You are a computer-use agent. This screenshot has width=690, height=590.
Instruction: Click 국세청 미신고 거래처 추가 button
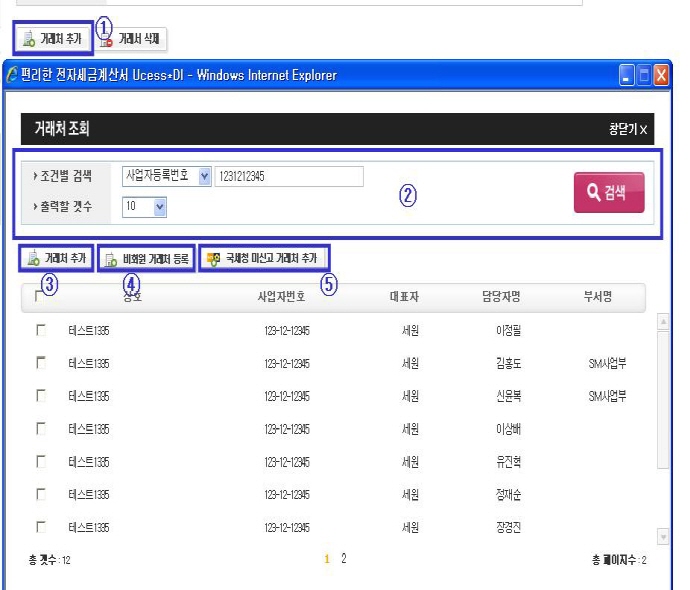pyautogui.click(x=262, y=258)
